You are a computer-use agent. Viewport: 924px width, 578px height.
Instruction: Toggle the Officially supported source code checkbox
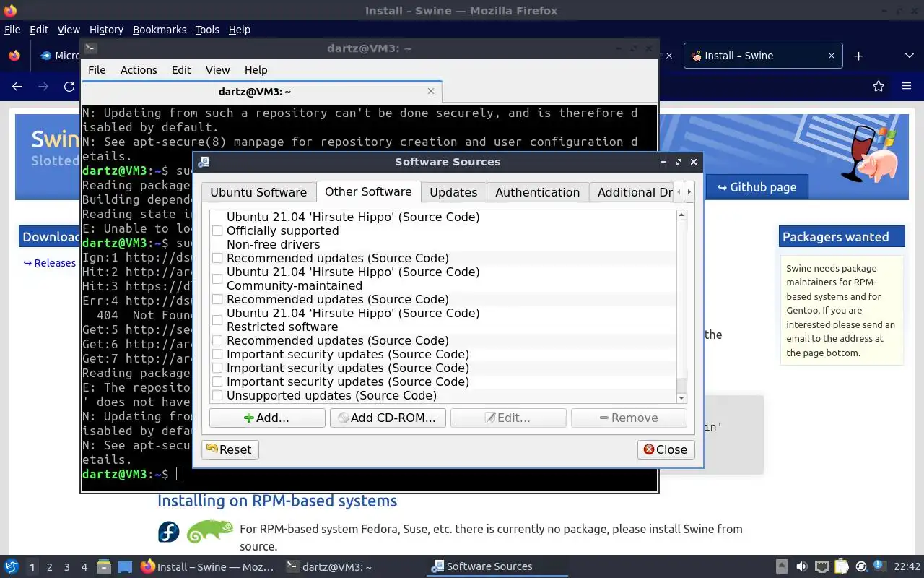[x=217, y=230]
